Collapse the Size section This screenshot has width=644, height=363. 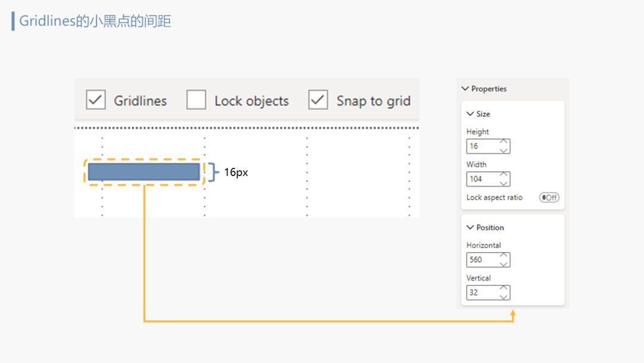pos(470,114)
